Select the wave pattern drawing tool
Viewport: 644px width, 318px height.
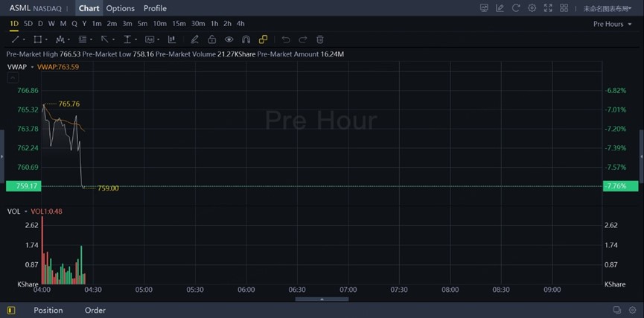point(60,39)
